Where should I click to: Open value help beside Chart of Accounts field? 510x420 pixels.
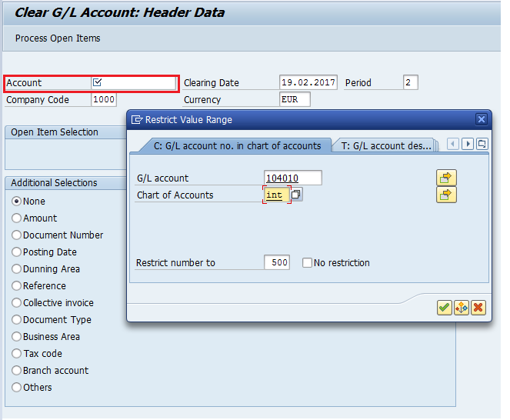295,195
